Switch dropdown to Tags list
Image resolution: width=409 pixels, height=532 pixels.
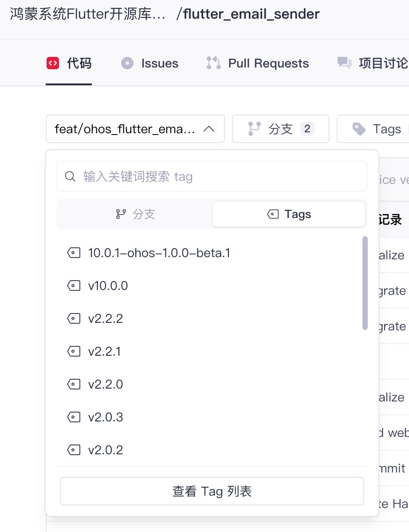click(x=289, y=214)
